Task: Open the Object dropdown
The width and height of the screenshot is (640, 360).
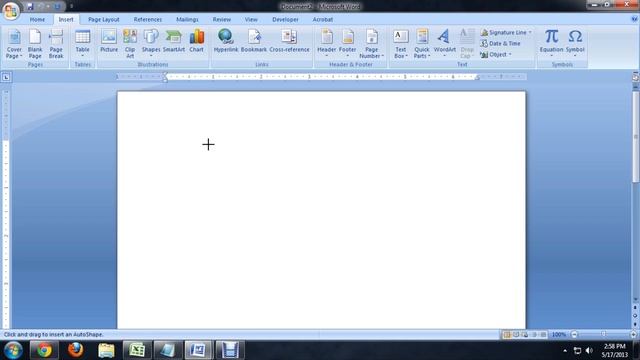Action: tap(496, 54)
